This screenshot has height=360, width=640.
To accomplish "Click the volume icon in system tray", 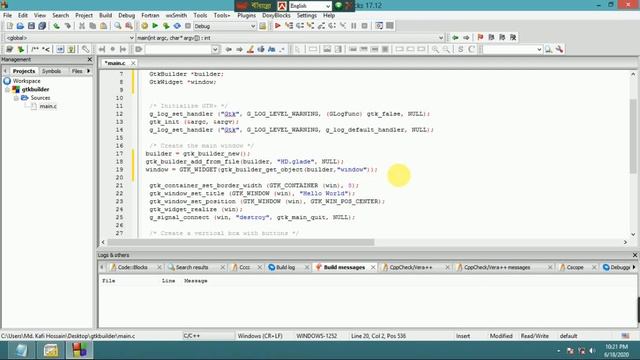I will click(x=592, y=351).
